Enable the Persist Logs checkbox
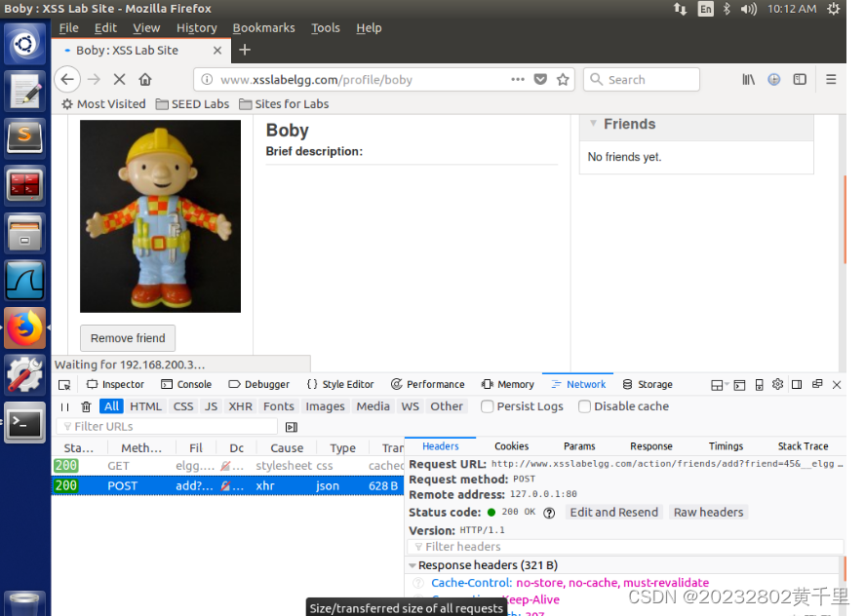The image size is (865, 616). pyautogui.click(x=488, y=406)
